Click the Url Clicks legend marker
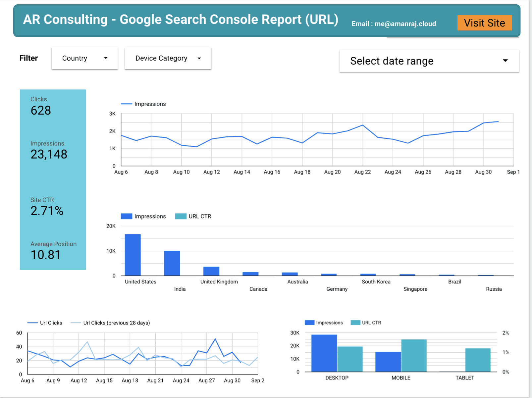Viewport: 532px width, 398px height. click(x=32, y=323)
